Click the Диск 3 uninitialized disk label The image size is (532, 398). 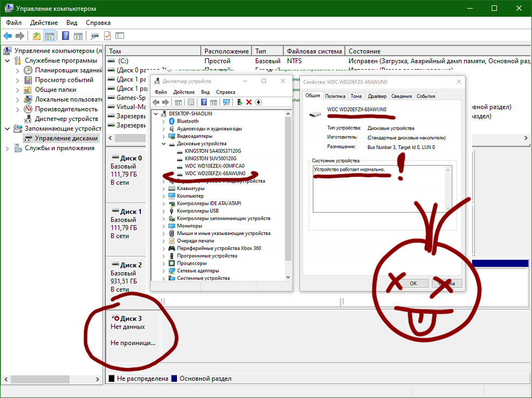[x=131, y=319]
